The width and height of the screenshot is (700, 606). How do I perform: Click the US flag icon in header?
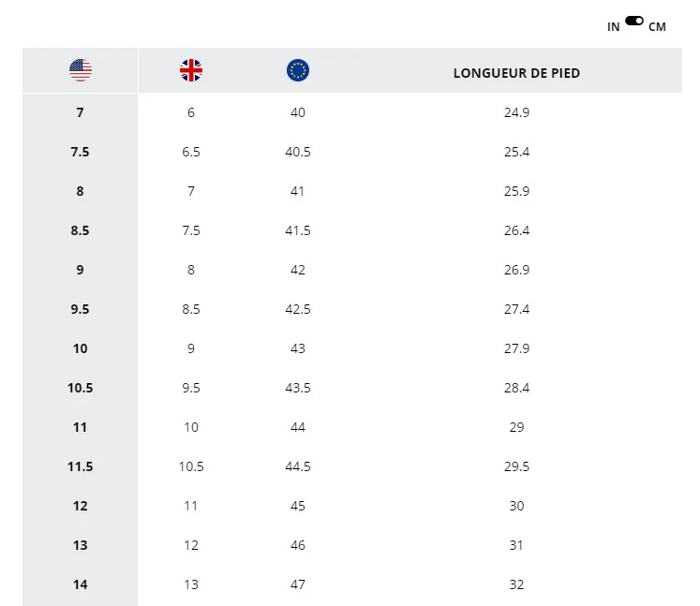(81, 70)
